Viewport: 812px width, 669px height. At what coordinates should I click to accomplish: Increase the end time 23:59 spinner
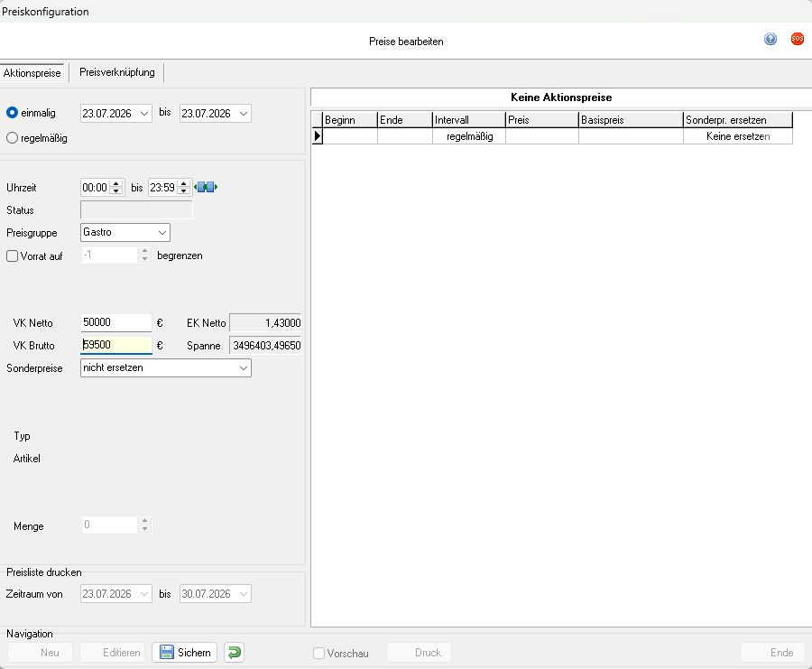click(183, 183)
